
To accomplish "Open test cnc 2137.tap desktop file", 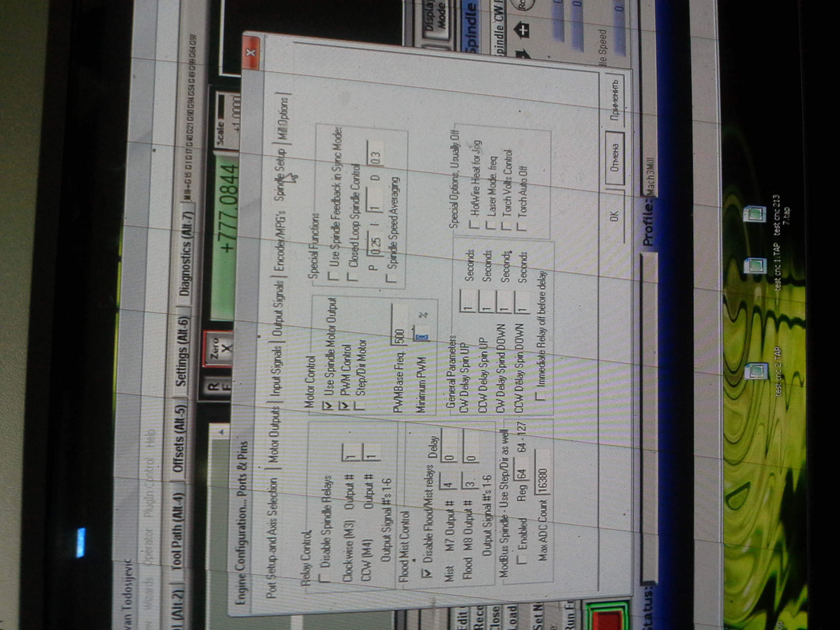I will point(756,214).
